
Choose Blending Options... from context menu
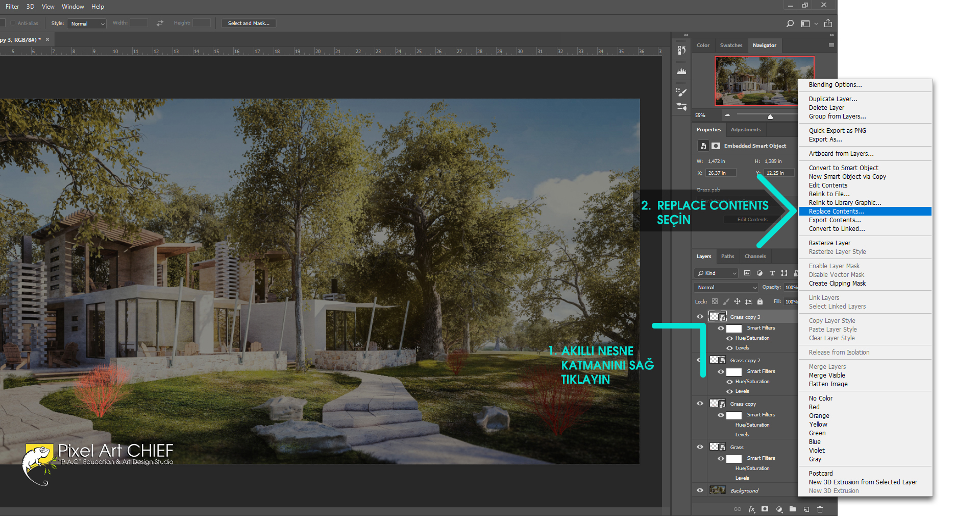coord(865,85)
